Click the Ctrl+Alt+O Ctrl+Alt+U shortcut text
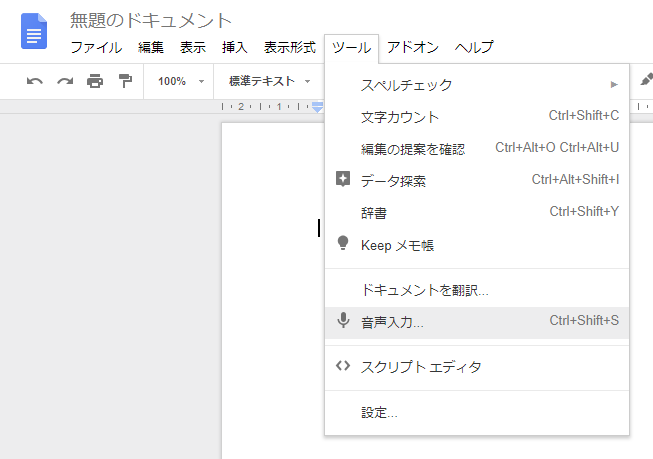Image resolution: width=653 pixels, height=459 pixels. 557,147
